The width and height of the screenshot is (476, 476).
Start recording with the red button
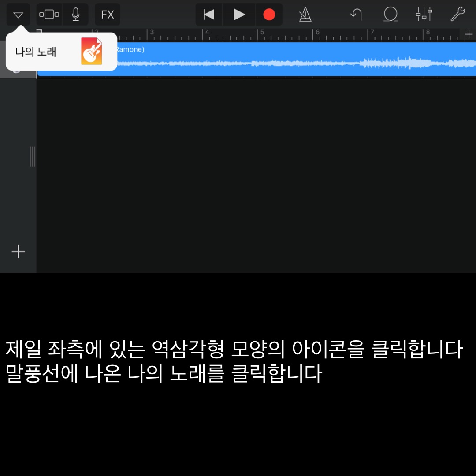(x=269, y=14)
